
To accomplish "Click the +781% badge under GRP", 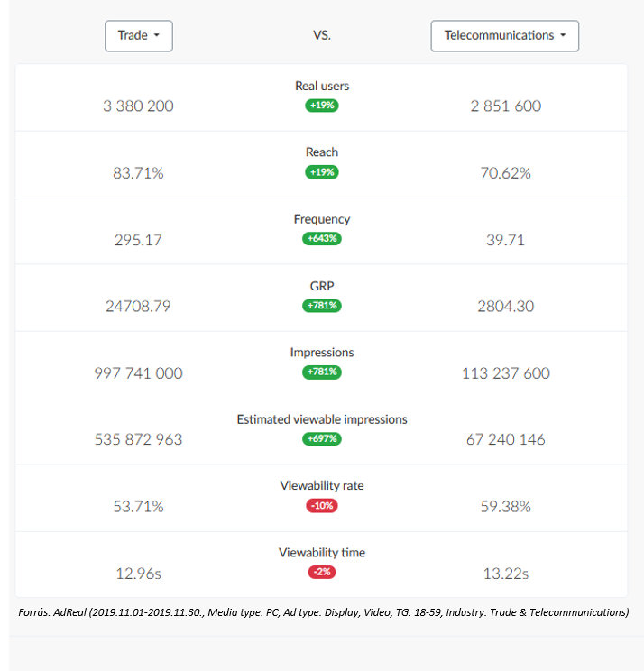I will click(x=322, y=306).
